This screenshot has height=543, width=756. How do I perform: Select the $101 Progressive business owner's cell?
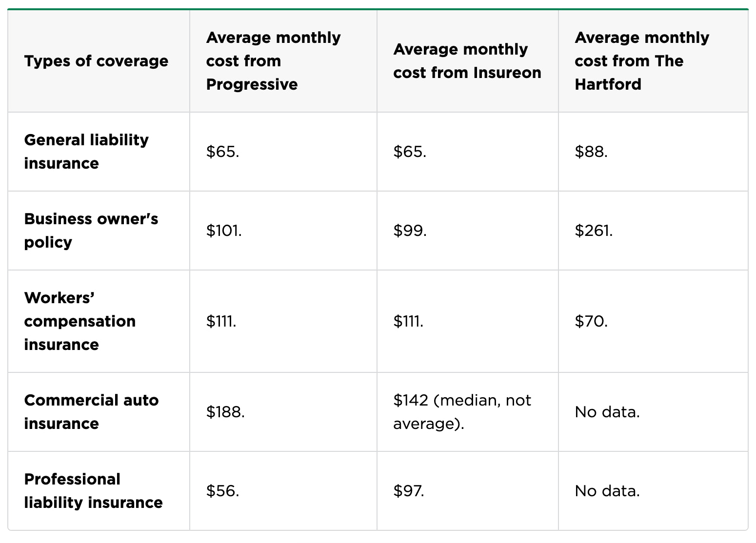point(224,231)
